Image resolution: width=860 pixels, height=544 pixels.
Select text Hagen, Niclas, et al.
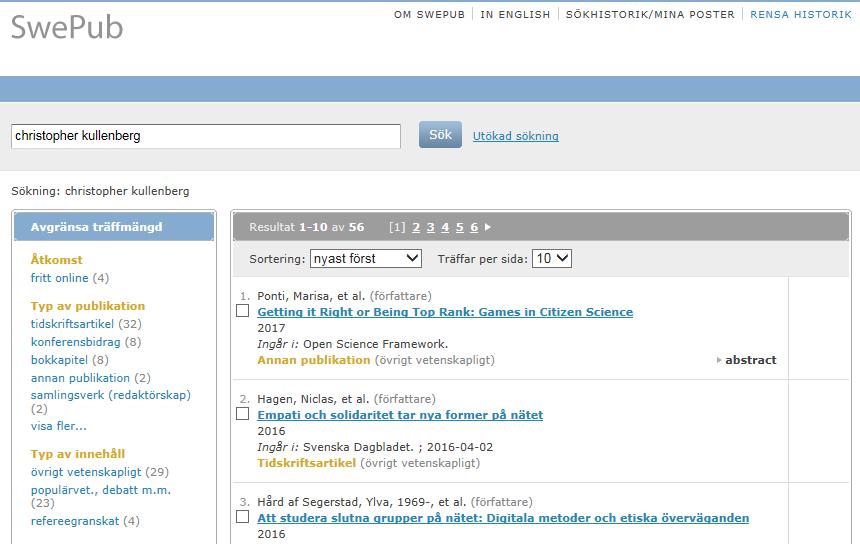[313, 399]
